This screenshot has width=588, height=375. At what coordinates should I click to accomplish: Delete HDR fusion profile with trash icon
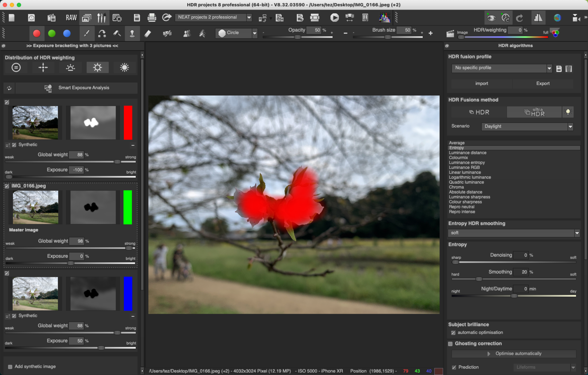click(x=569, y=69)
